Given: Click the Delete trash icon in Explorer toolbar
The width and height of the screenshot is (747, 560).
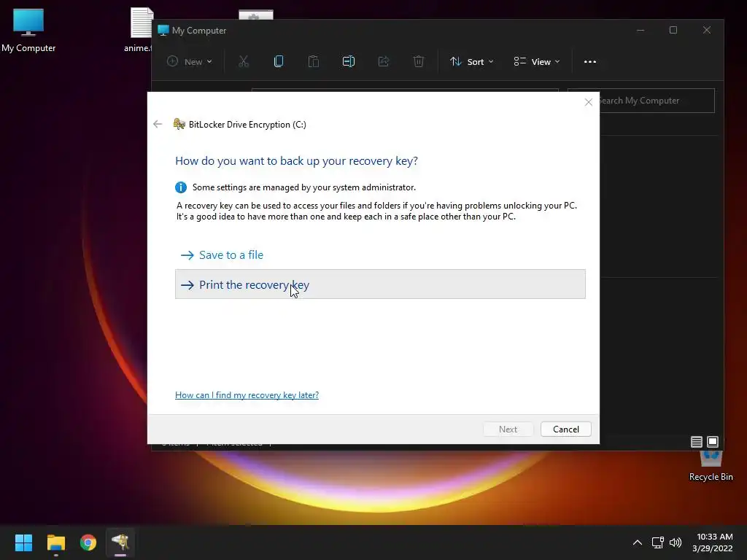Looking at the screenshot, I should (x=418, y=61).
